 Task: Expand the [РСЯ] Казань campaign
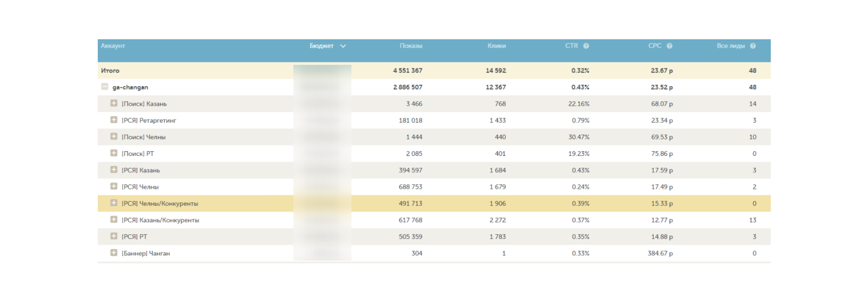[x=114, y=170]
